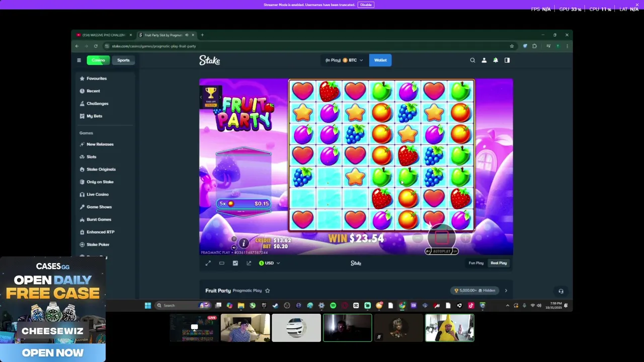The width and height of the screenshot is (644, 362).
Task: Switch to the Casino tab
Action: (x=98, y=60)
